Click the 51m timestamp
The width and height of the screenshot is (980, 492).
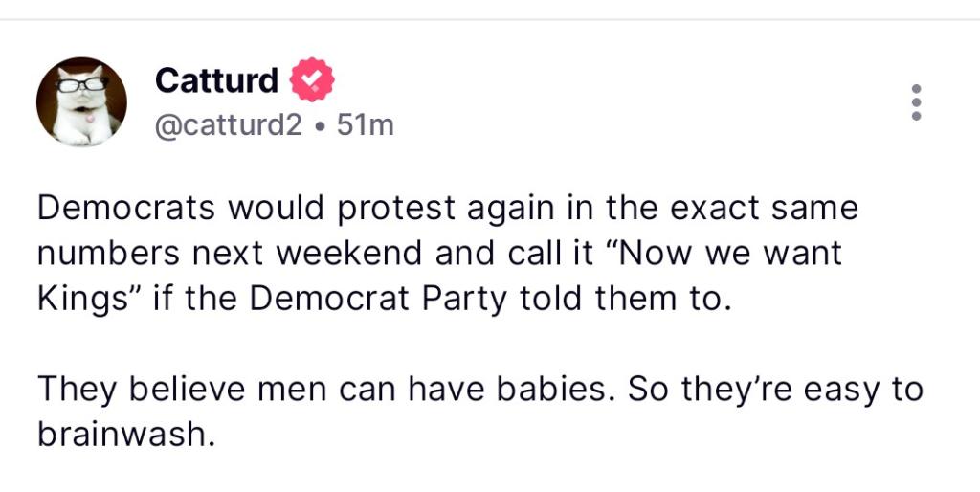(x=366, y=124)
